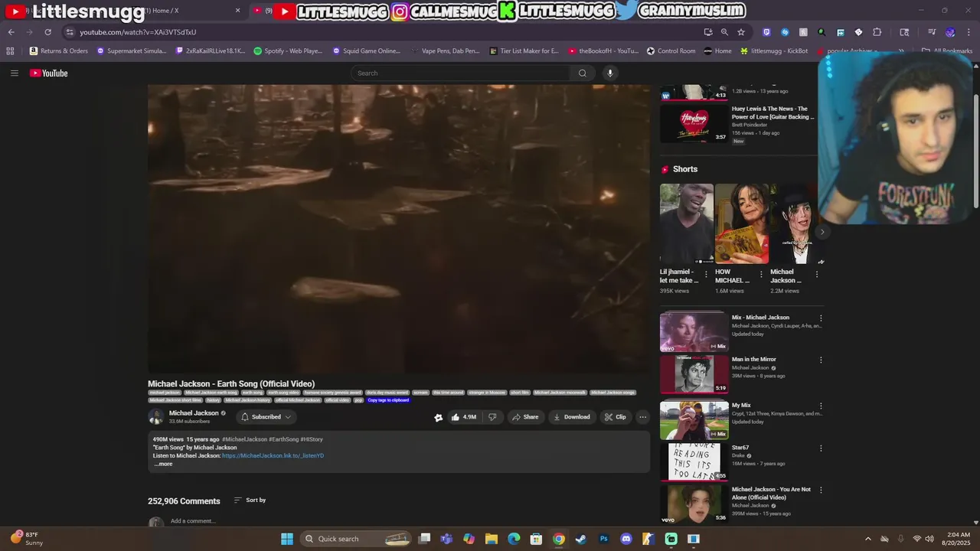980x551 pixels.
Task: Open You Are Not Alone video thumbnail
Action: click(694, 504)
